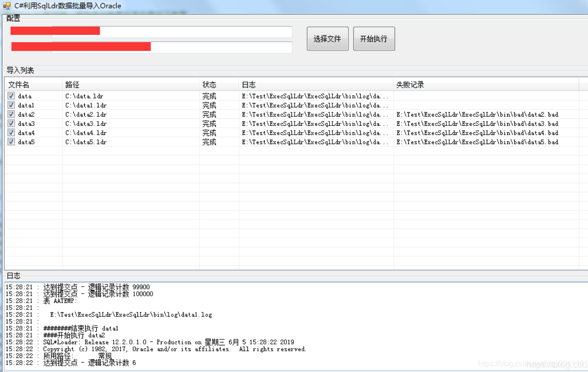
Task: Select the C:\data2.ldr path cell
Action: click(86, 115)
